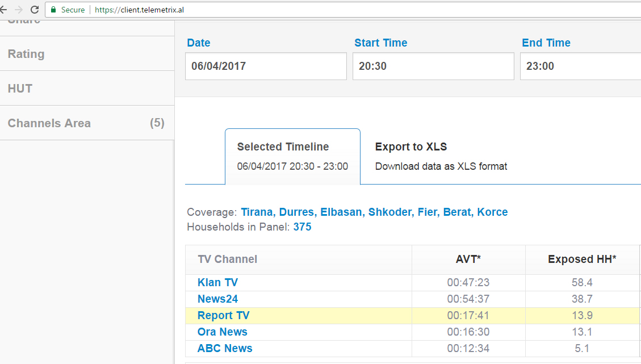Set the End Time field 23:00
The image size is (641, 364).
(579, 66)
